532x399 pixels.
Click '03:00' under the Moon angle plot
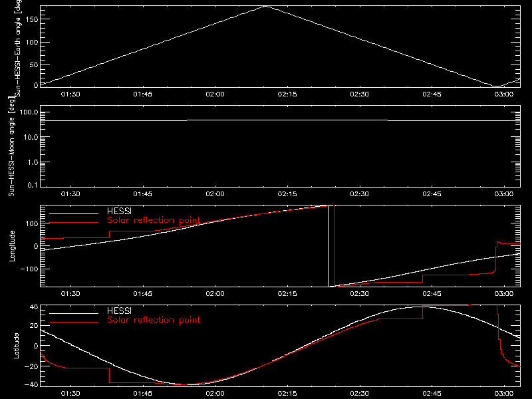[504, 194]
